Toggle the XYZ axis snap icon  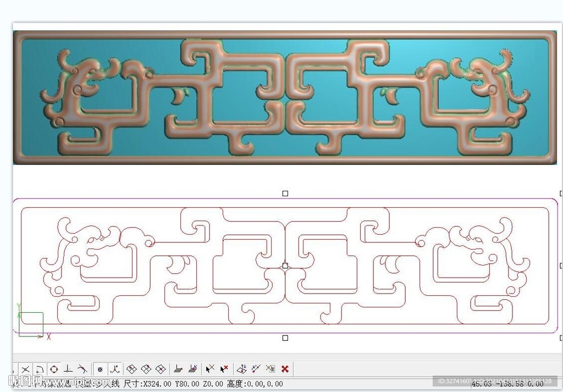(x=114, y=369)
